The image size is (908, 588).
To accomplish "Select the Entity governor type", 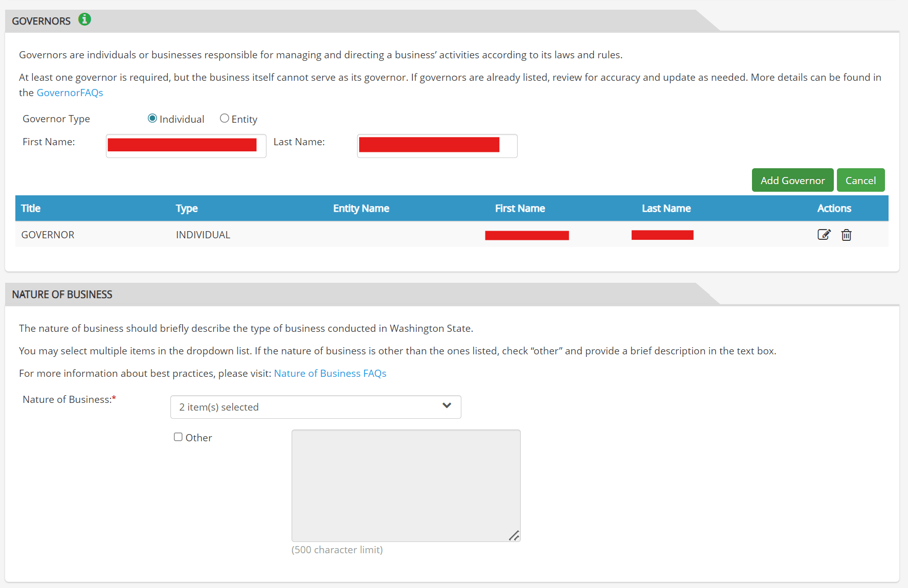I will click(224, 118).
